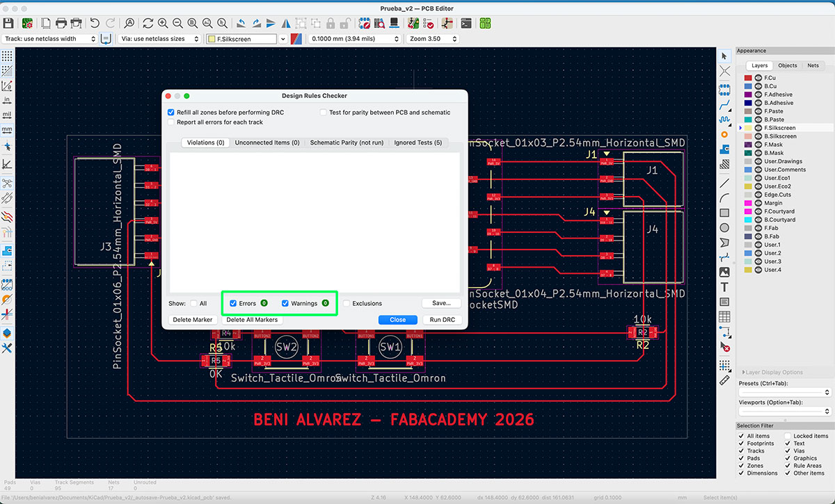This screenshot has height=504, width=835.
Task: Open the Track width dropdown
Action: pyautogui.click(x=49, y=39)
